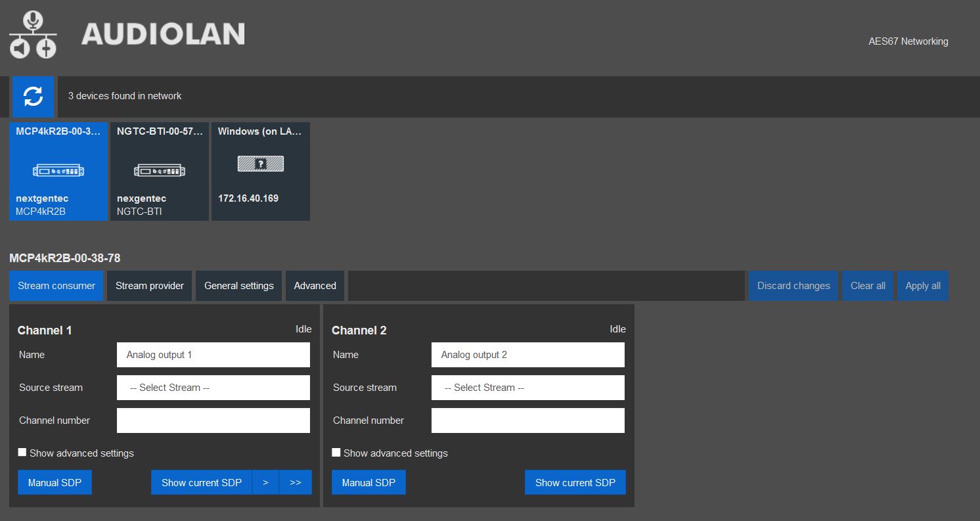Click the MCP4kR2B-00-38-78 heading
This screenshot has width=980, height=521.
(x=65, y=258)
